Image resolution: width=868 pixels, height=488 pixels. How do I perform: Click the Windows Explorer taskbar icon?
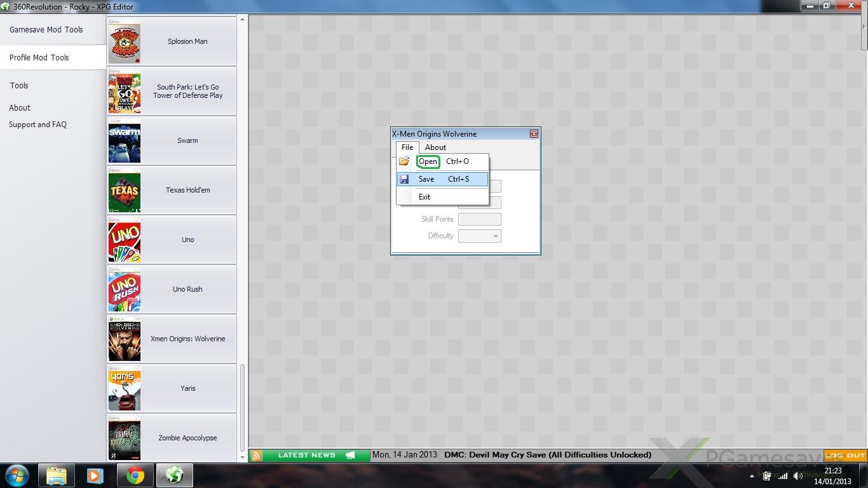pyautogui.click(x=57, y=475)
